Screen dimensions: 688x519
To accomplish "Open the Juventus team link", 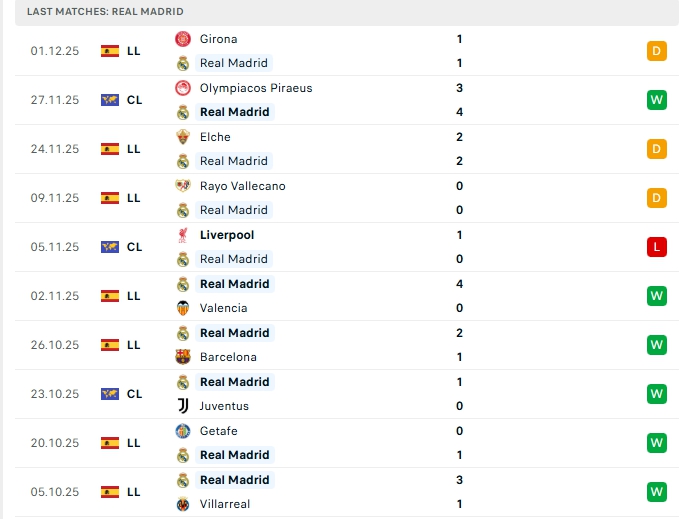I will [x=224, y=406].
